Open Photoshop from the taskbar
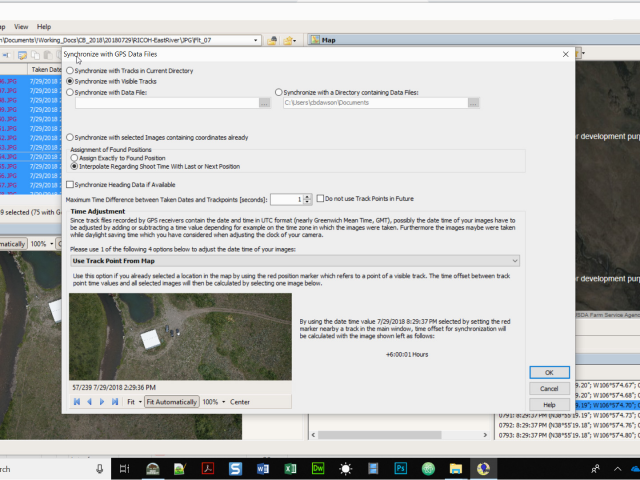This screenshot has width=640, height=480. point(400,469)
